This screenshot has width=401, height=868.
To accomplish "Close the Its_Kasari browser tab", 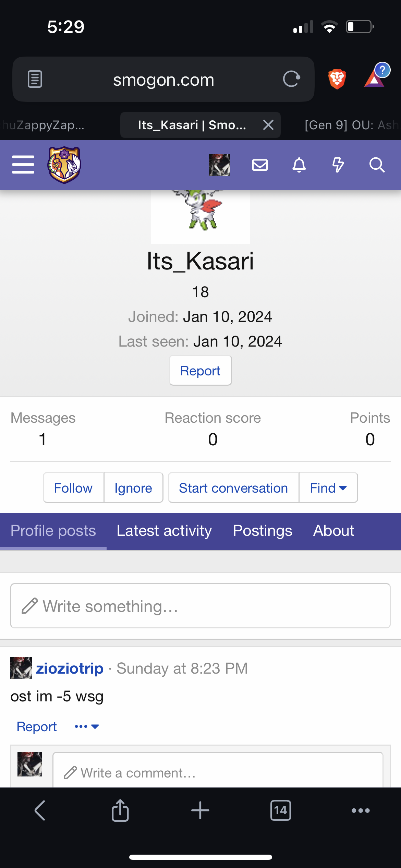I will pyautogui.click(x=268, y=125).
